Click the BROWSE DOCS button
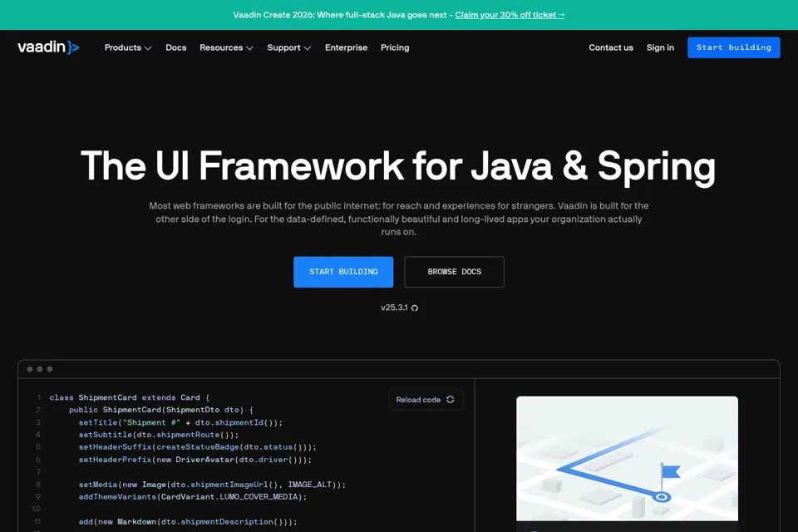This screenshot has height=532, width=798. [455, 272]
